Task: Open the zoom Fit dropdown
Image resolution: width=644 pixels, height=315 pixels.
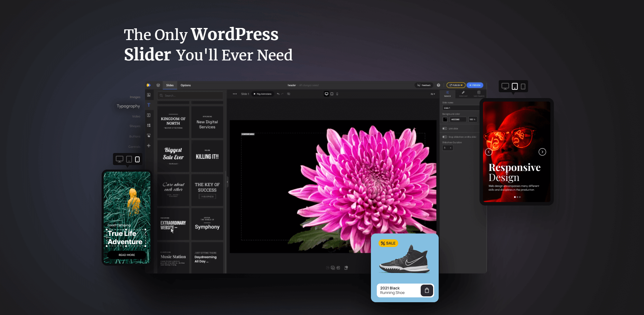Action: pyautogui.click(x=433, y=94)
